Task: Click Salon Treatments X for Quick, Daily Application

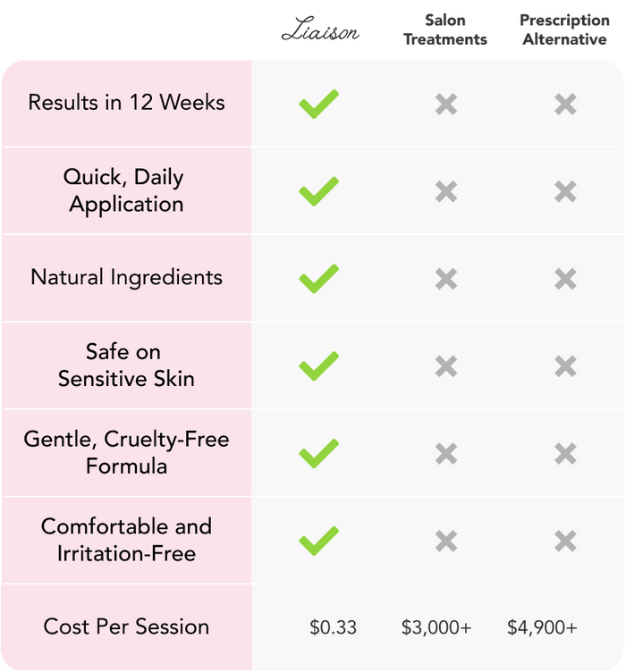Action: [x=446, y=191]
